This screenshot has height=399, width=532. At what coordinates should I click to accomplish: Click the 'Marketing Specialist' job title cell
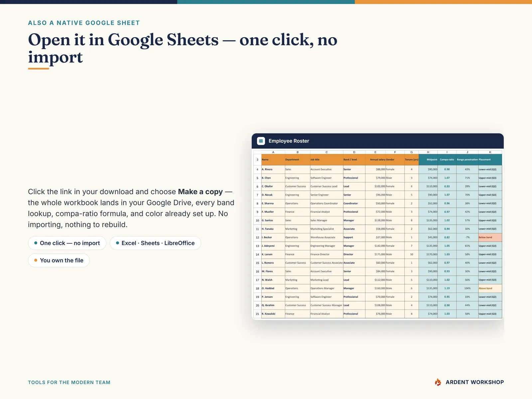pyautogui.click(x=327, y=229)
